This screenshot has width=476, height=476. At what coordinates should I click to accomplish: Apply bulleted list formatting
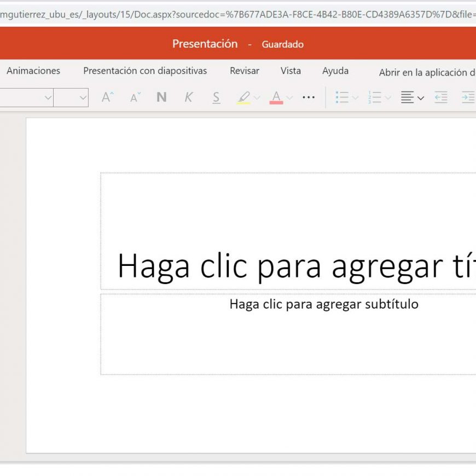pyautogui.click(x=342, y=97)
